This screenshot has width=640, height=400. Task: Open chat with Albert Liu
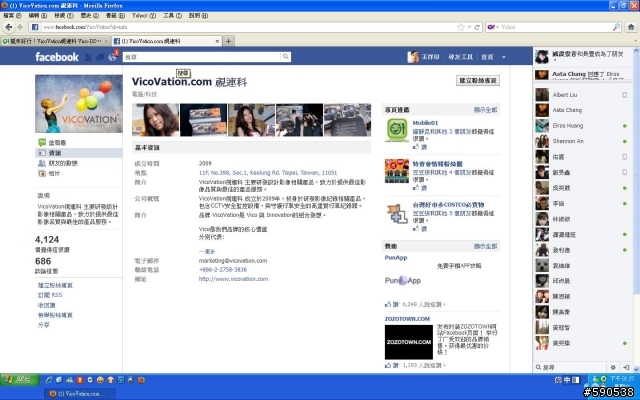pos(581,95)
